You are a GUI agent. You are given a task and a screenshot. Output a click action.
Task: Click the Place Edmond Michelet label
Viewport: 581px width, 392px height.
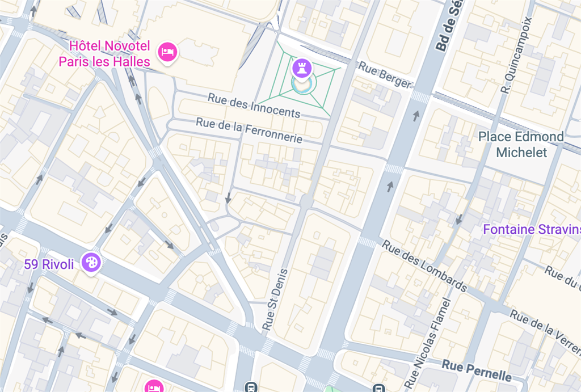521,144
